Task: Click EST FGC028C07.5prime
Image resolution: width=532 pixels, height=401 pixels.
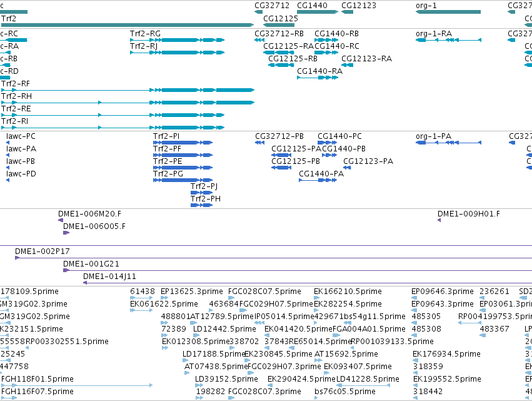Action: [232, 298]
